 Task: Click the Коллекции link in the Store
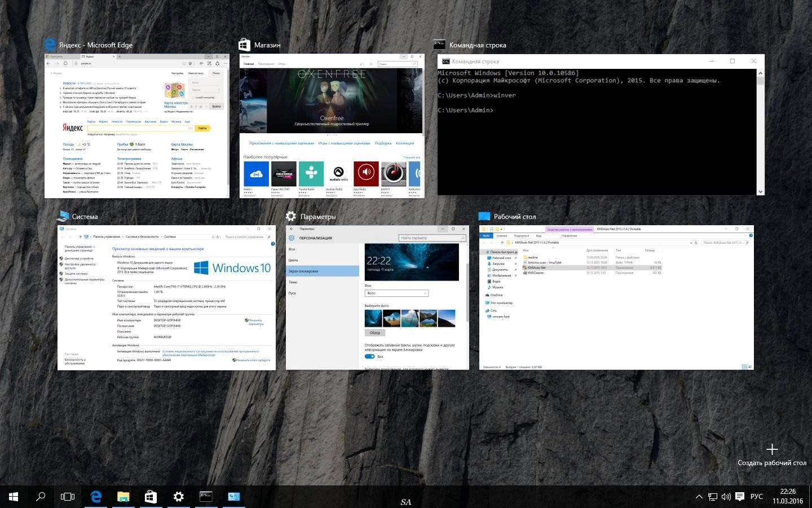coord(405,143)
